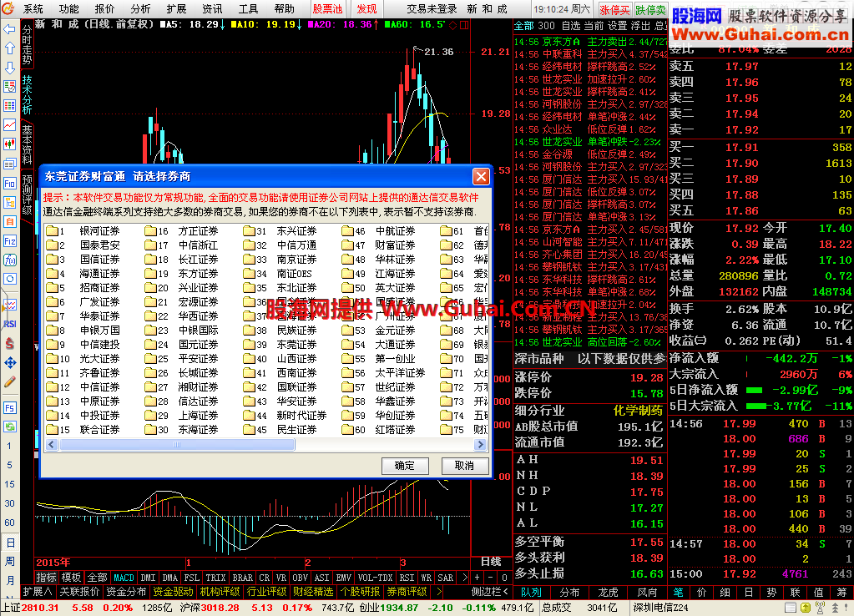854x616 pixels.
Task: Click the plus zoom-in button below chart
Action: tap(478, 578)
